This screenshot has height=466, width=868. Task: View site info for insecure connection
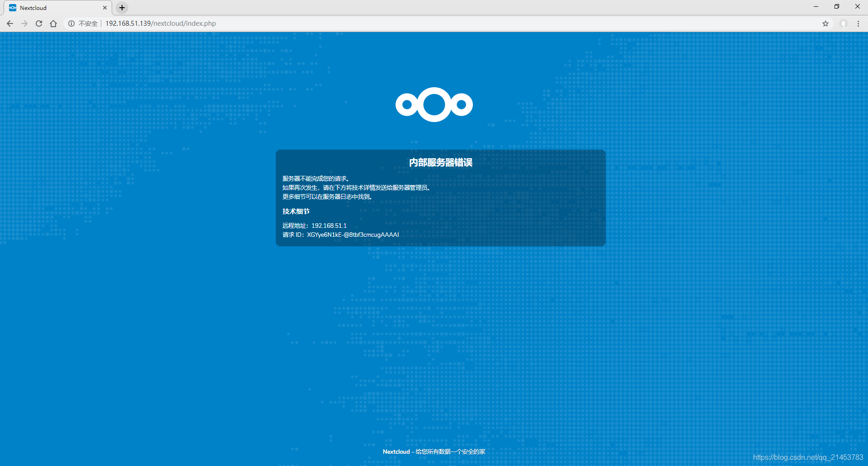71,24
